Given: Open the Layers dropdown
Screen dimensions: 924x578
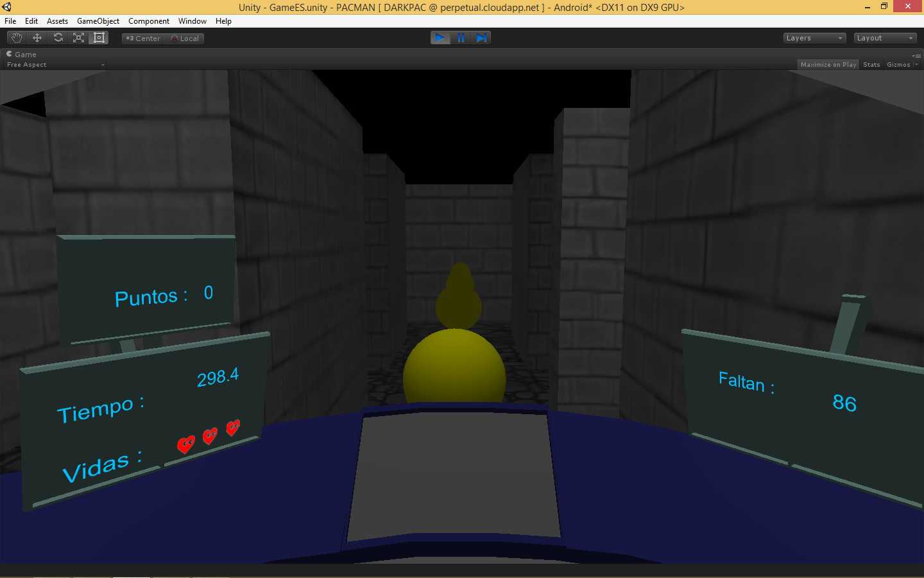Looking at the screenshot, I should point(814,38).
